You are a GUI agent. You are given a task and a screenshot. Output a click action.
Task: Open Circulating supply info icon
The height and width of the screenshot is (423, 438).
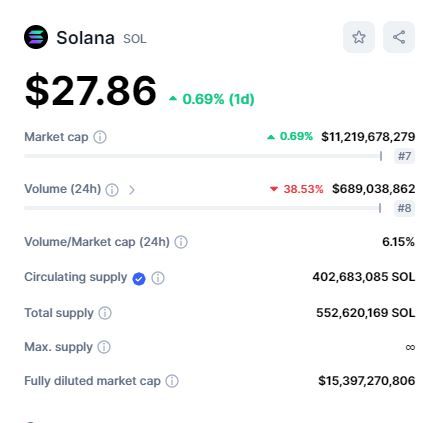coord(158,278)
